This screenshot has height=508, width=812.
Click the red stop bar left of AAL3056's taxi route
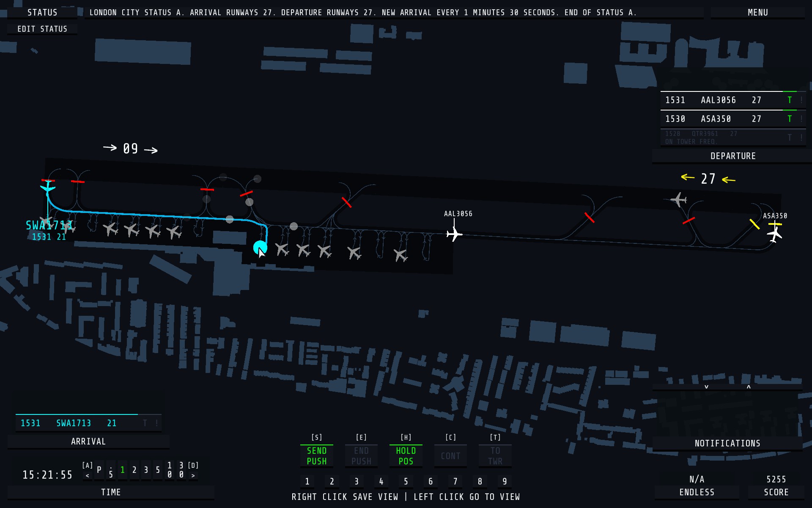(346, 202)
